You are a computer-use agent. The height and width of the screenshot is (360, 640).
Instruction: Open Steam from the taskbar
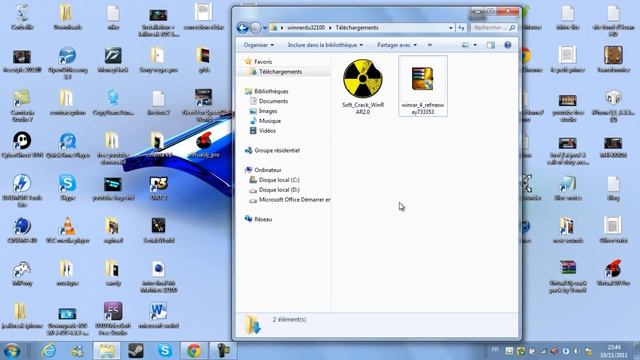[x=136, y=351]
